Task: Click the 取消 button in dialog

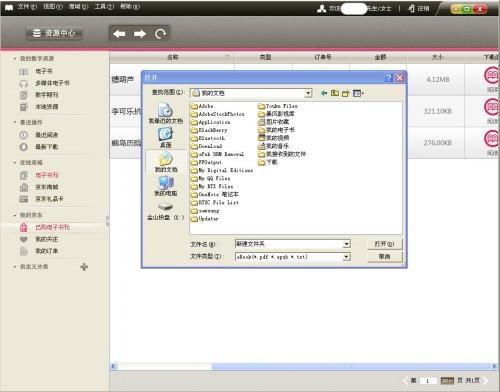Action: coord(385,257)
